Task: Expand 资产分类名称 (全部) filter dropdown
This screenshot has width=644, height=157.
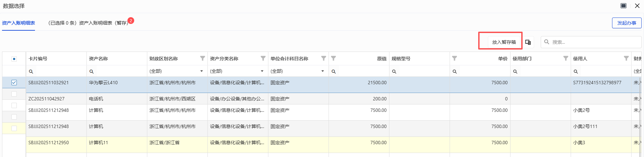Action: click(x=262, y=71)
